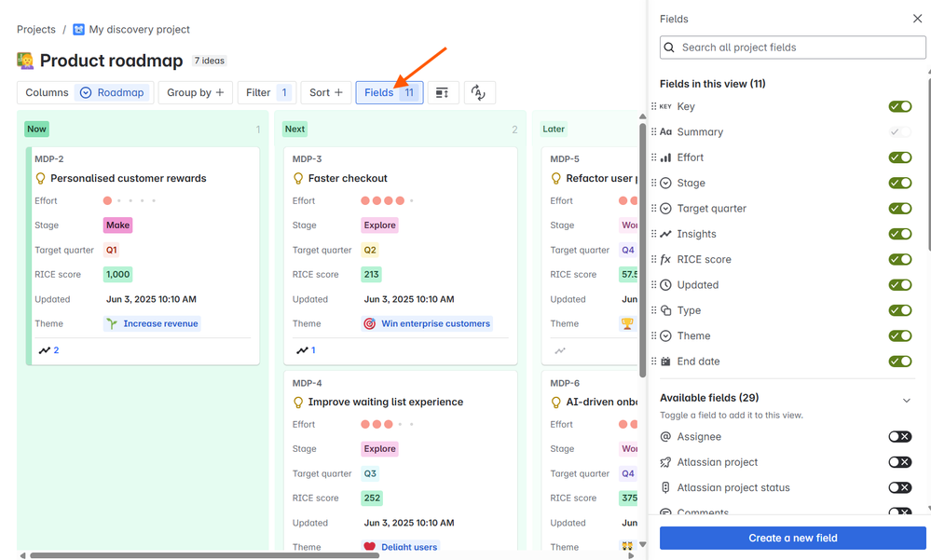Toggle off the Key field
This screenshot has width=931, height=560.
(x=900, y=106)
